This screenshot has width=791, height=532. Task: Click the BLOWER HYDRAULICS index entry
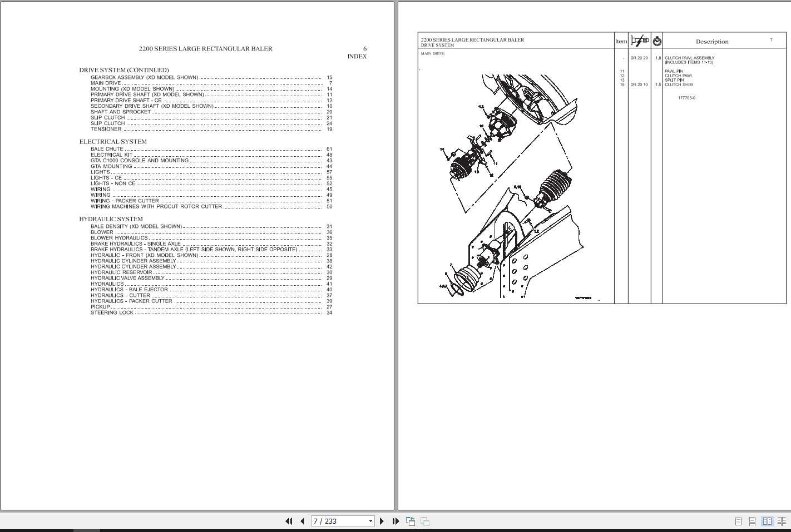(211, 238)
